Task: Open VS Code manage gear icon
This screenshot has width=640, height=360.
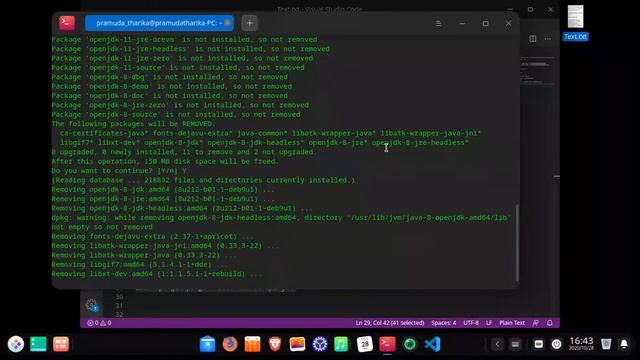Action: [91, 305]
